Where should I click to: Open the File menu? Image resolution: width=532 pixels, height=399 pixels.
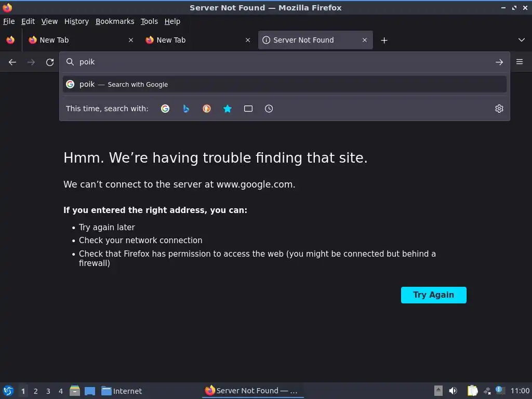pyautogui.click(x=9, y=21)
